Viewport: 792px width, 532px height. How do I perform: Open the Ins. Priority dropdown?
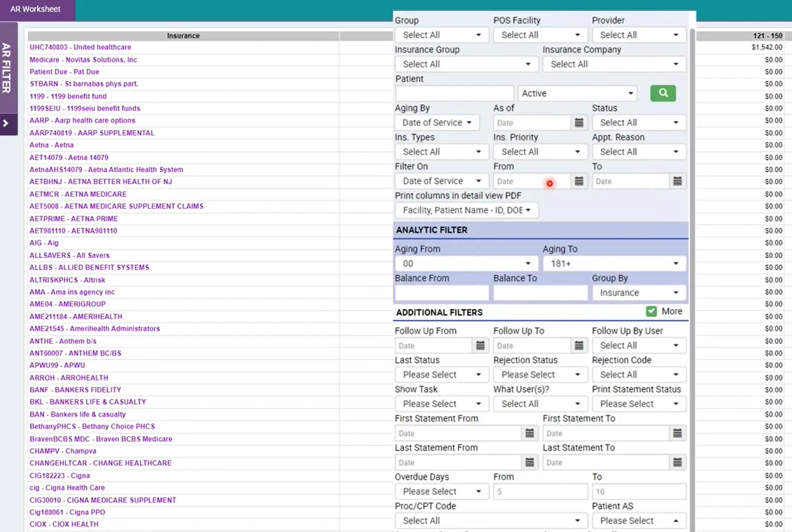[x=540, y=152]
